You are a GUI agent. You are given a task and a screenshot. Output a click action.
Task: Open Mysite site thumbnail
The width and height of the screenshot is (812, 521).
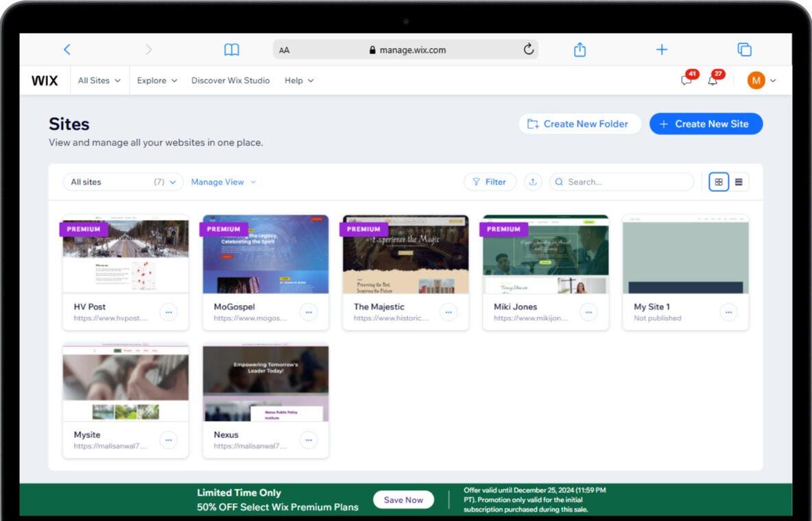coord(126,383)
